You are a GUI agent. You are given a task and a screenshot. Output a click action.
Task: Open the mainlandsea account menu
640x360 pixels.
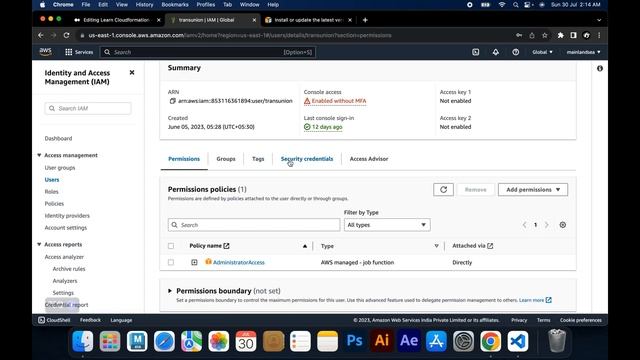tap(583, 52)
